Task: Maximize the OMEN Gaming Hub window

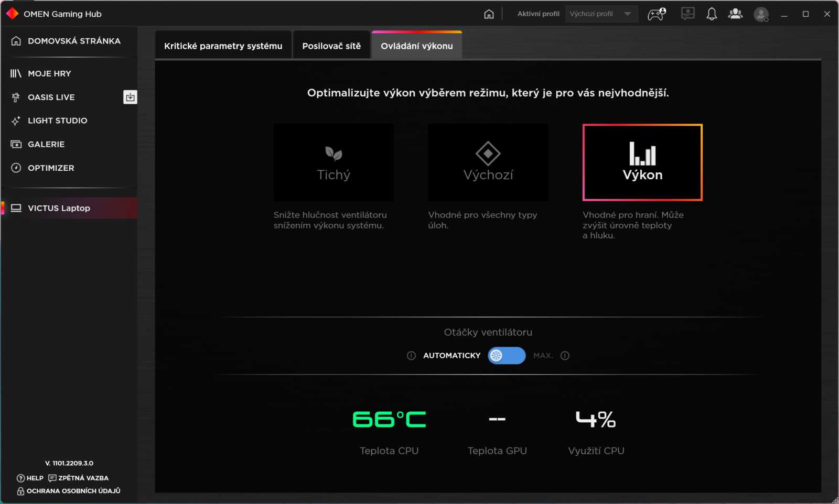Action: (x=805, y=14)
